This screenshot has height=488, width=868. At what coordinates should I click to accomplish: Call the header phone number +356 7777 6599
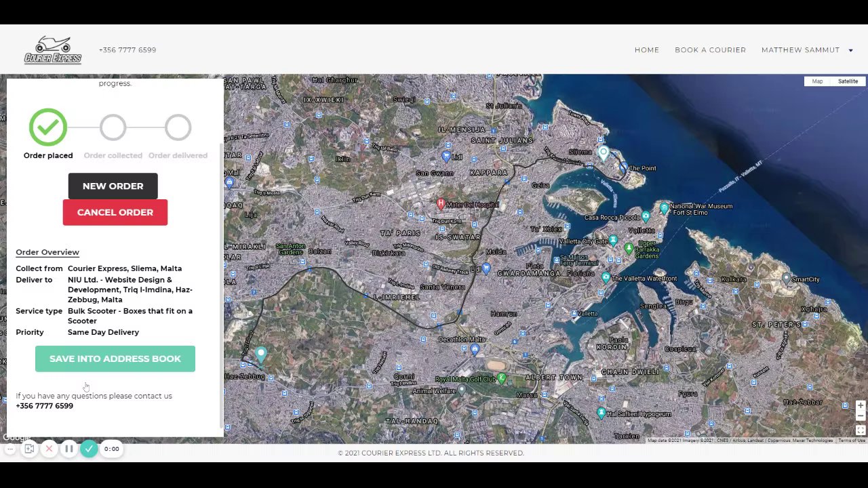click(127, 50)
